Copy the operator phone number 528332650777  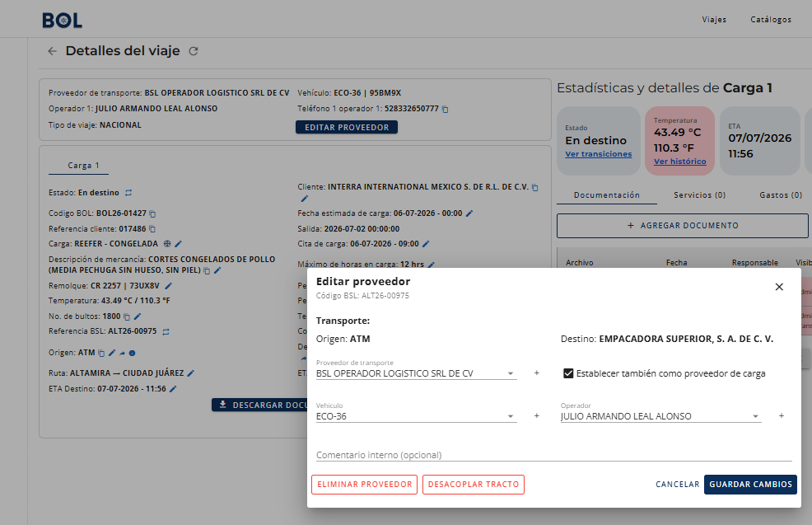point(446,110)
